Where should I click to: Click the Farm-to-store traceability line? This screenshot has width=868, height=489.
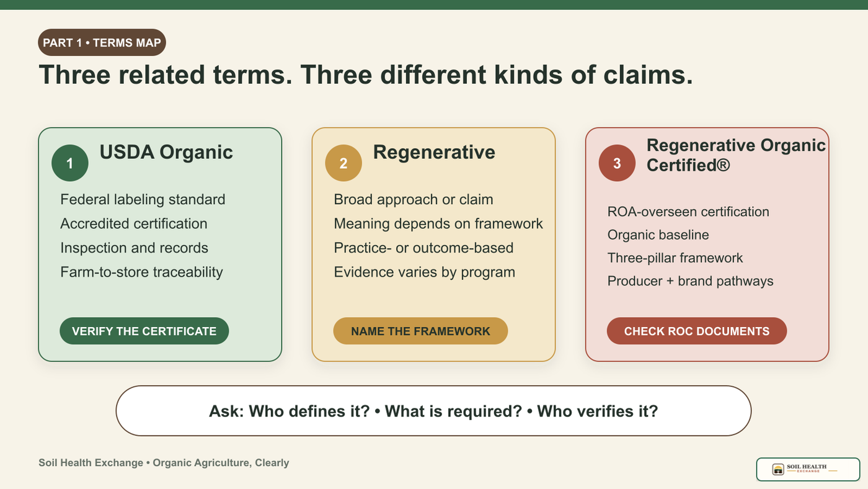(141, 272)
